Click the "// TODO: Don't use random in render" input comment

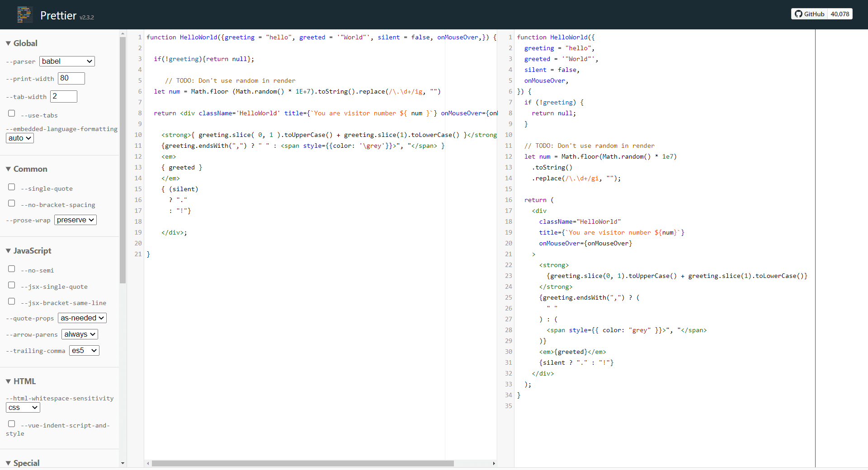(230, 80)
